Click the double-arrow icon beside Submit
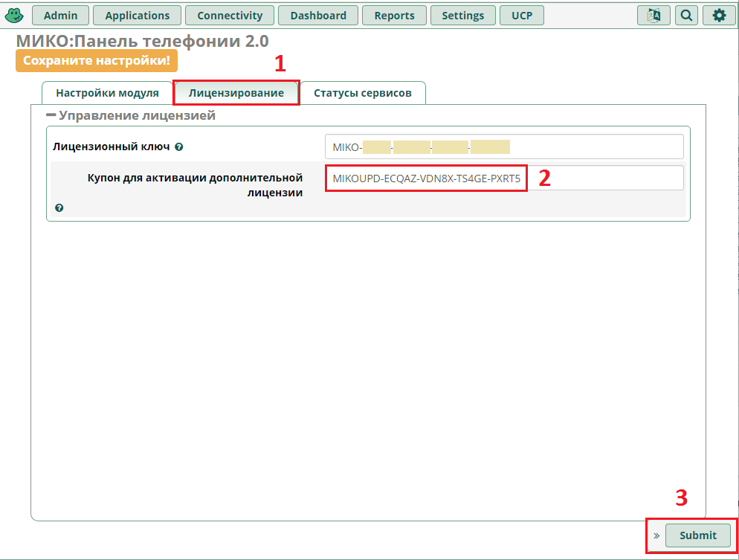The width and height of the screenshot is (739, 560). (656, 535)
